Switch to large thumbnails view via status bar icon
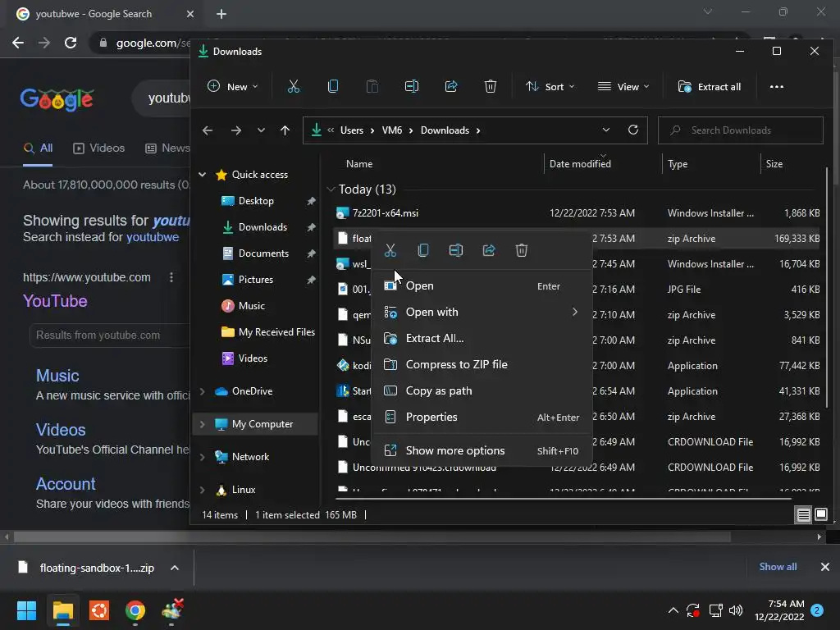The image size is (840, 630). point(820,515)
